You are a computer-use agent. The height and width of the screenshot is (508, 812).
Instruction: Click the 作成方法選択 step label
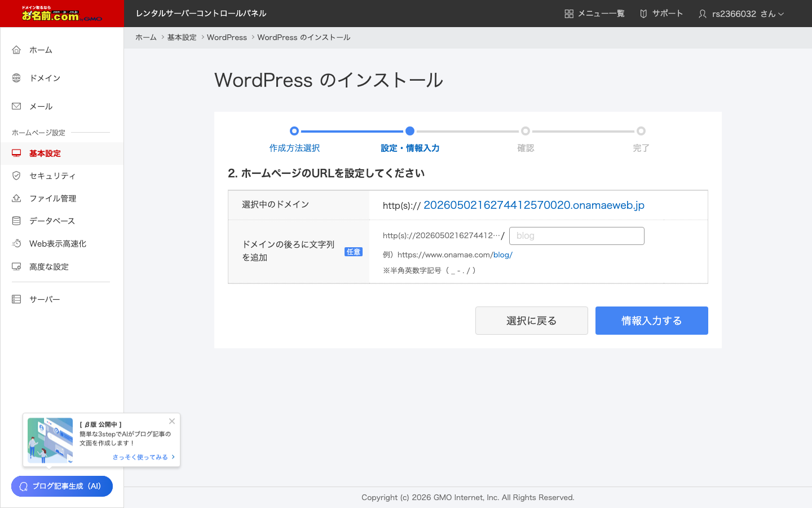tap(294, 148)
